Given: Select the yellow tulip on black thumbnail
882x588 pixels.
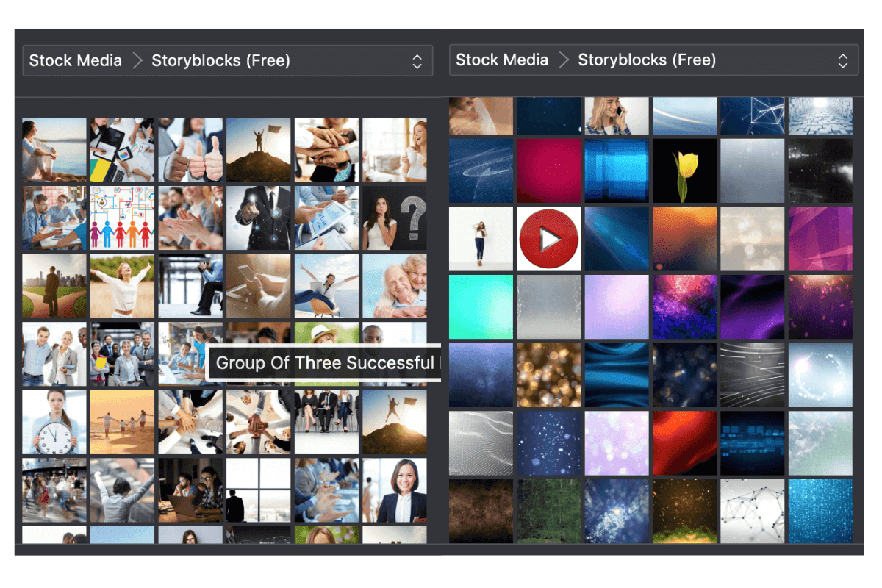Looking at the screenshot, I should [x=684, y=171].
